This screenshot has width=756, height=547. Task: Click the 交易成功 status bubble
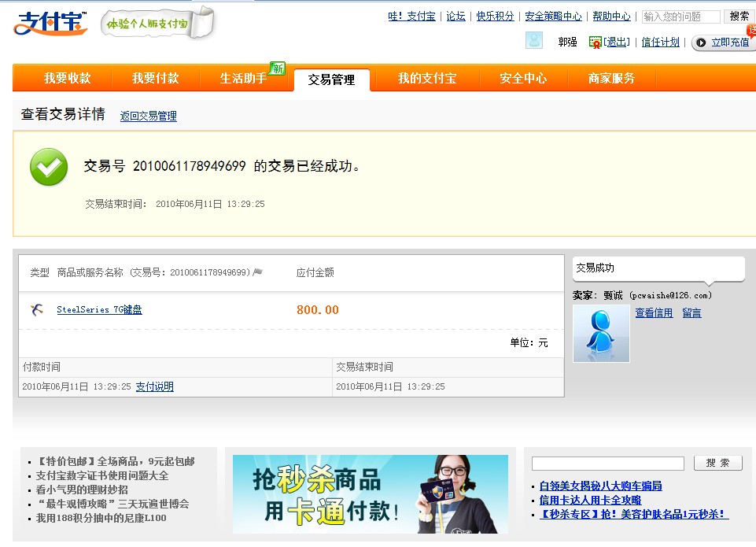coord(658,269)
